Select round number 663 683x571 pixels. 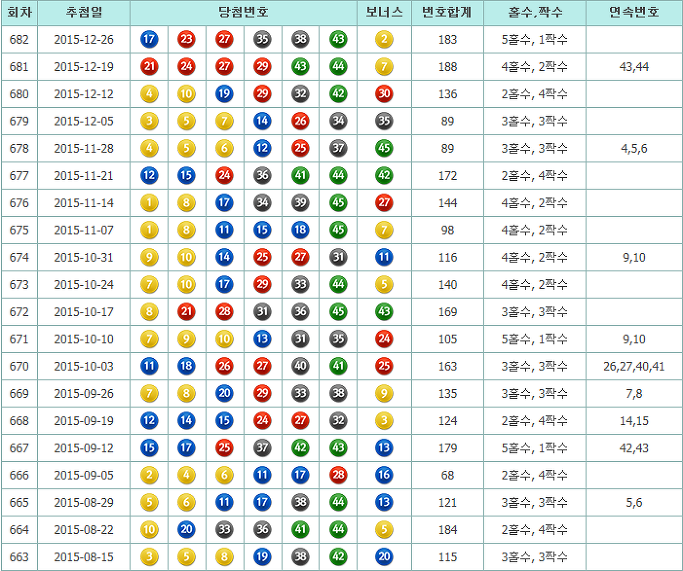[19, 557]
